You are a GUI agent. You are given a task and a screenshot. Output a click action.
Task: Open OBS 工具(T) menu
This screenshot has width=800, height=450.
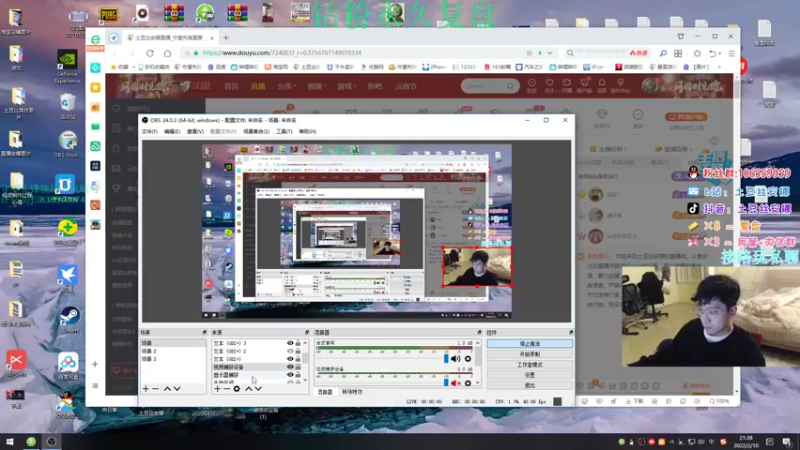(284, 132)
